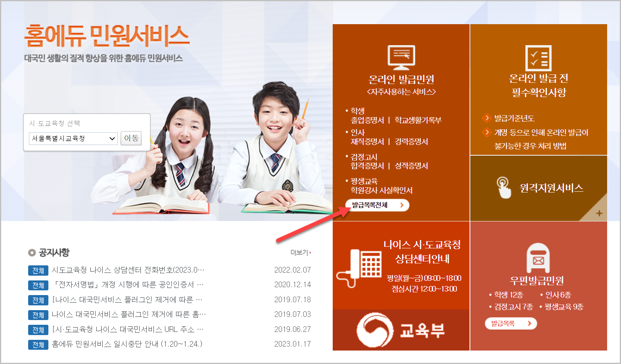Open notice 홈에듀 민원서비스 일시중단 안내
621x364 pixels.
pos(127,344)
